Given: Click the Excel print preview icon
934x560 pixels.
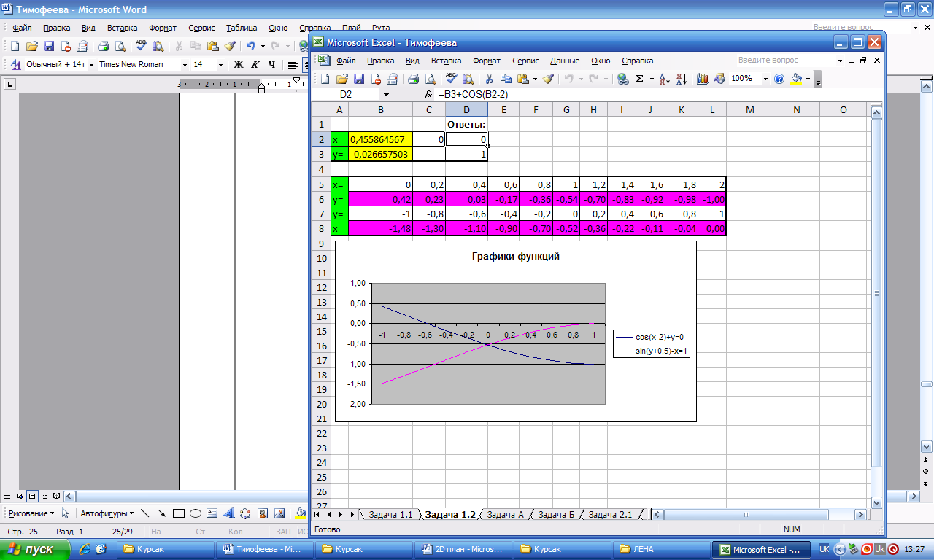Looking at the screenshot, I should (x=431, y=79).
